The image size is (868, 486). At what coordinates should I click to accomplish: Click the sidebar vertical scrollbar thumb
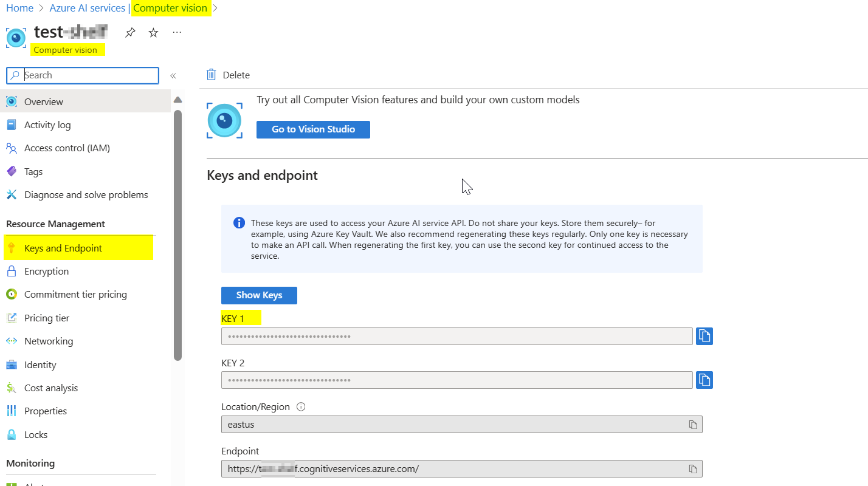click(177, 235)
